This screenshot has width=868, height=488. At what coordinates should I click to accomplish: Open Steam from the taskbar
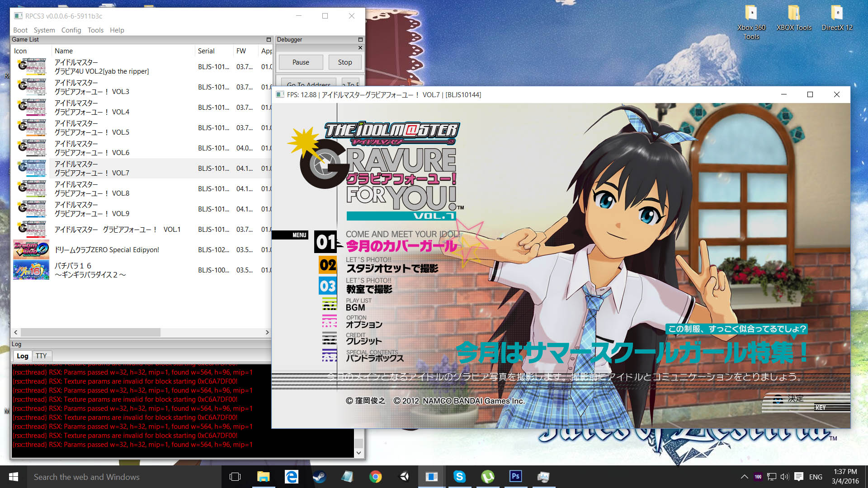click(x=319, y=477)
